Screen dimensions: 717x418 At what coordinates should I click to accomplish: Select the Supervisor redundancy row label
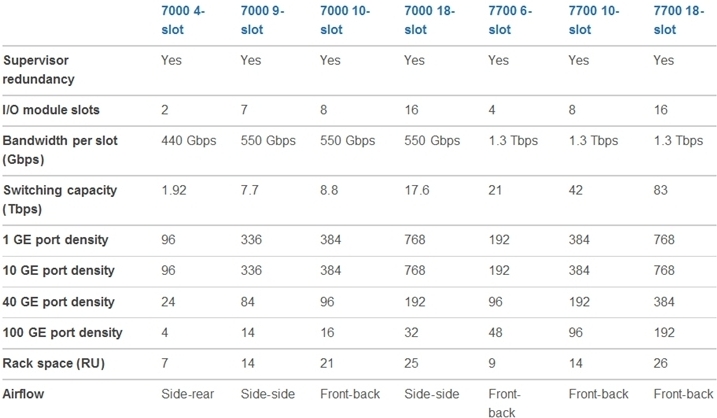coord(38,70)
